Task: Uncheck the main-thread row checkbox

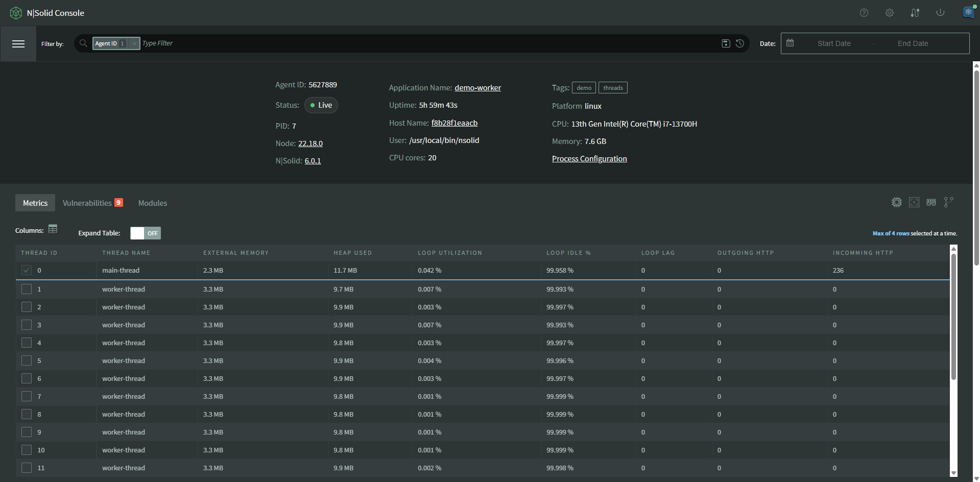Action: click(26, 270)
